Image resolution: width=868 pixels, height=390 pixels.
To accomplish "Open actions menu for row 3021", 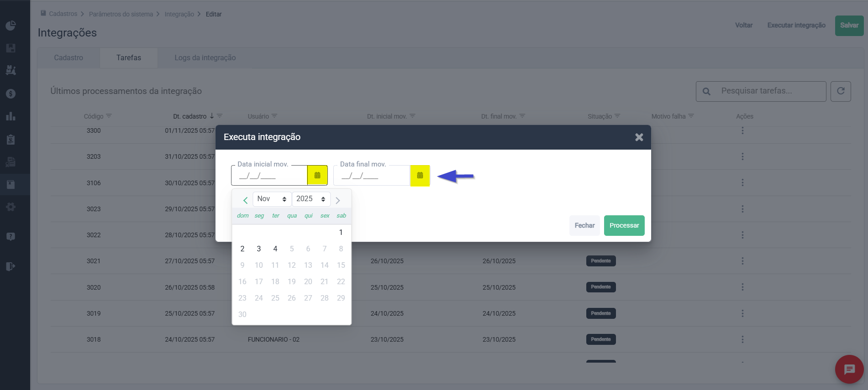I will click(x=742, y=261).
